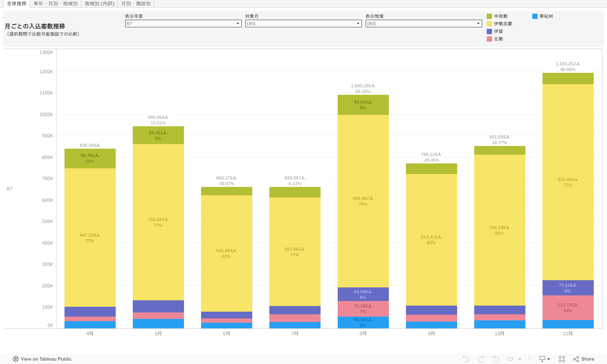Click the Revert (reset view) icon

(496, 359)
